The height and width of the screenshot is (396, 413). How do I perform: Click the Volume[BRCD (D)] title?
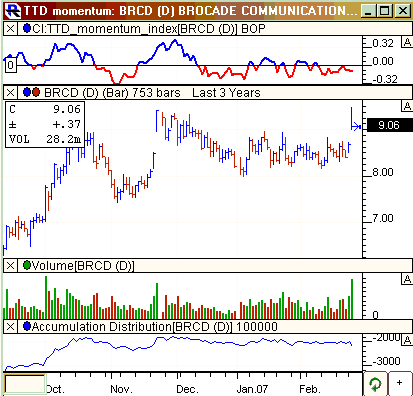click(83, 266)
